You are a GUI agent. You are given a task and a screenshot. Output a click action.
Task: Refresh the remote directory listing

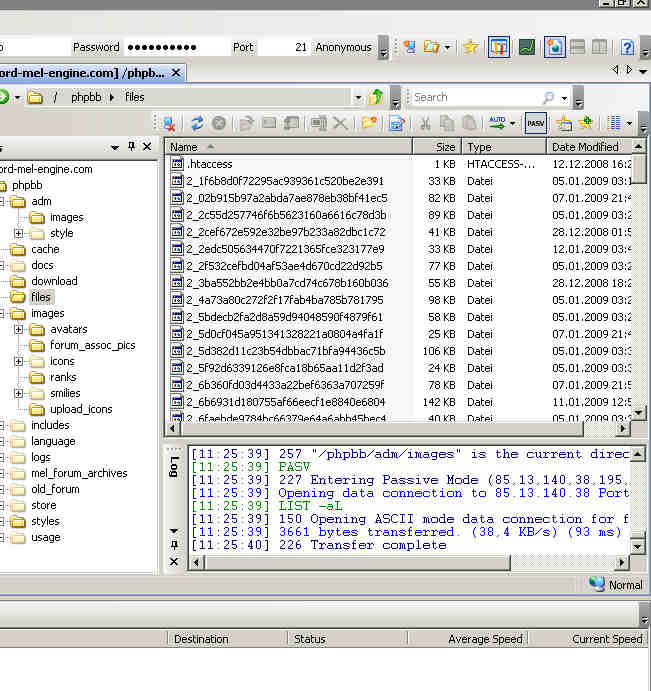(x=197, y=124)
